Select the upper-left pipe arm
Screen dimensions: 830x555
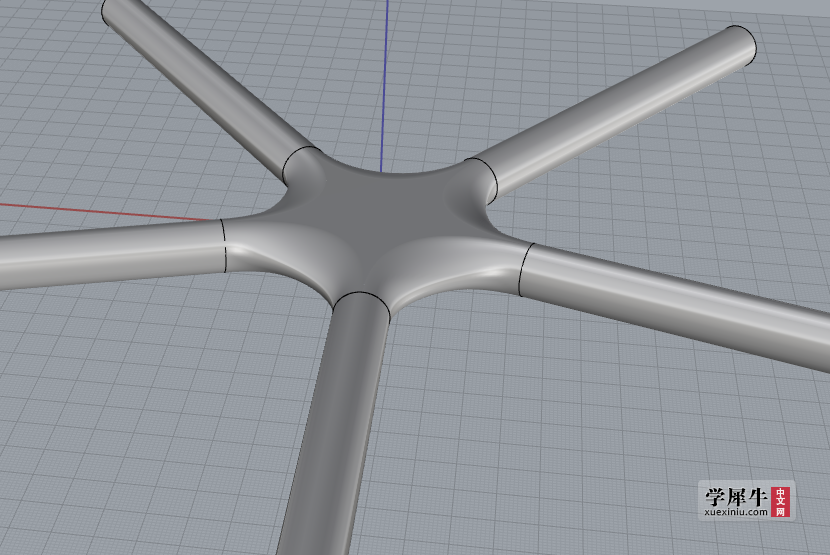pos(206,87)
